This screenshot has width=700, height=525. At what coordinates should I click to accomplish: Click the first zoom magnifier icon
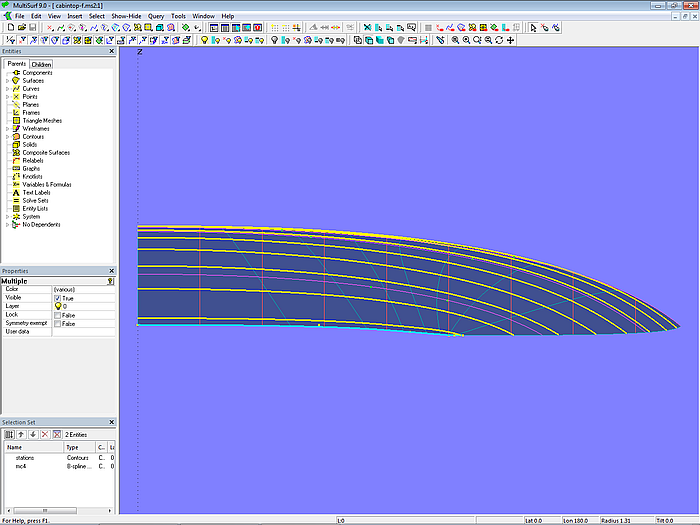(x=455, y=40)
